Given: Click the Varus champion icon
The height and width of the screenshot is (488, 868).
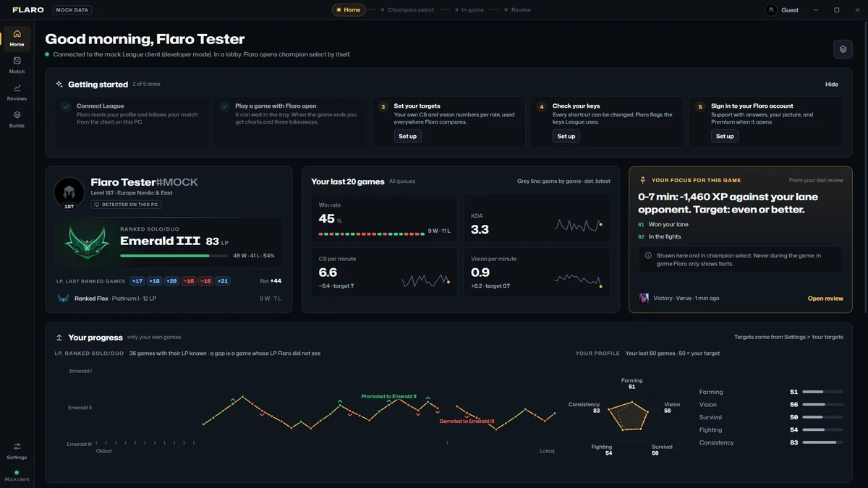Looking at the screenshot, I should pyautogui.click(x=644, y=298).
